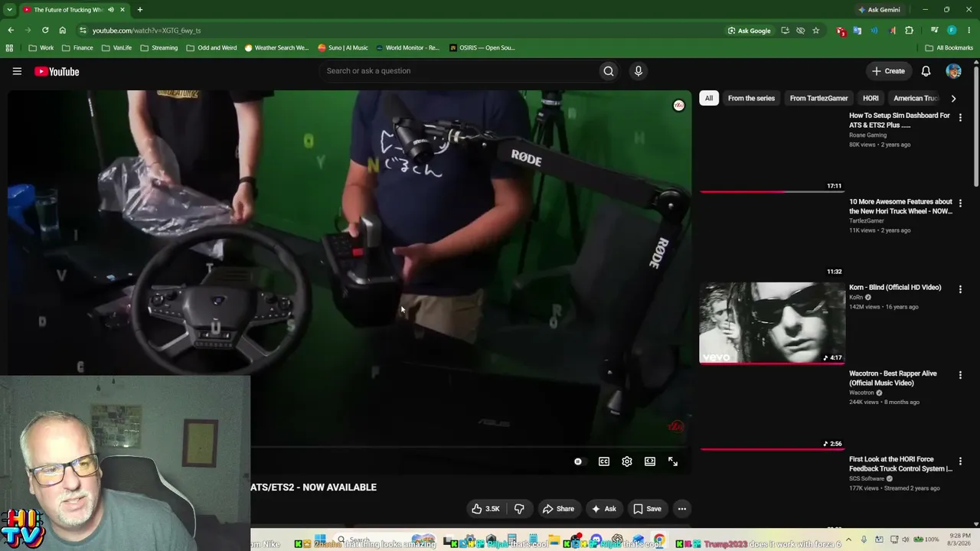Save the video to a playlist
This screenshot has width=980, height=551.
648,509
